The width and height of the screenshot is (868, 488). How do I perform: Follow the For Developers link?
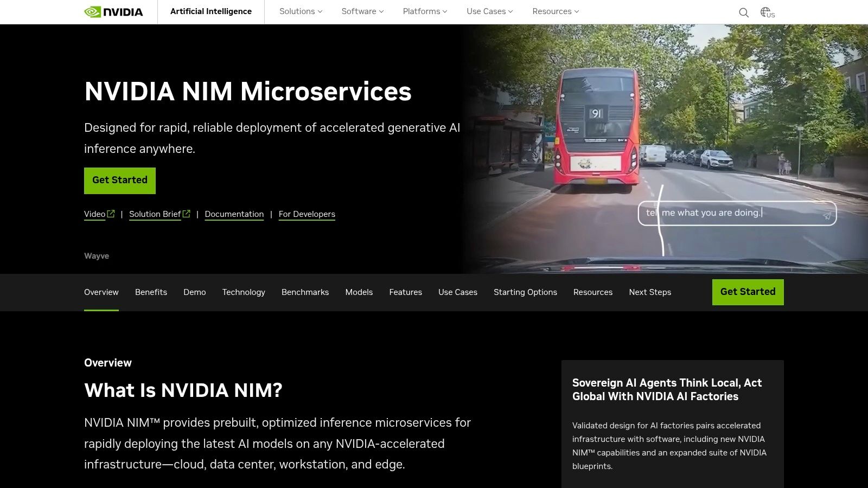tap(307, 214)
